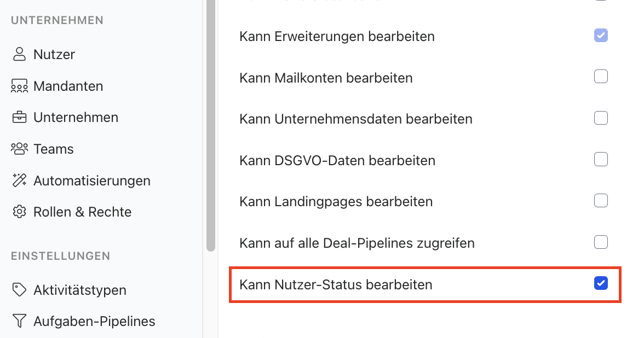This screenshot has width=644, height=338.
Task: Open the Nutzer menu item
Action: pos(54,55)
